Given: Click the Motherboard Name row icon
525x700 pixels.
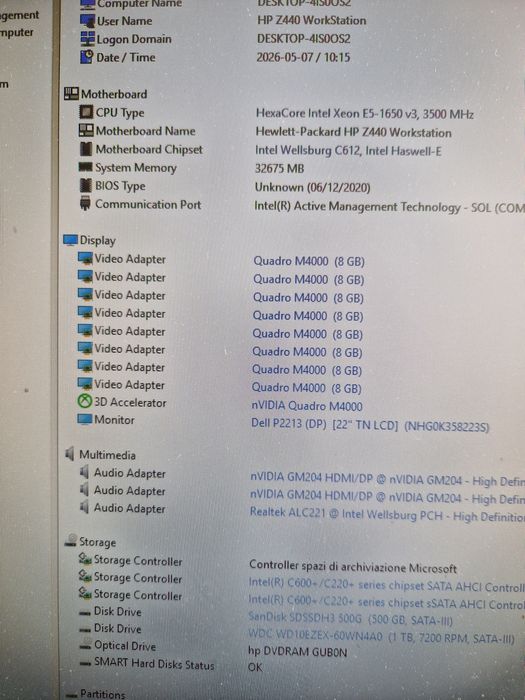Looking at the screenshot, I should pyautogui.click(x=86, y=130).
